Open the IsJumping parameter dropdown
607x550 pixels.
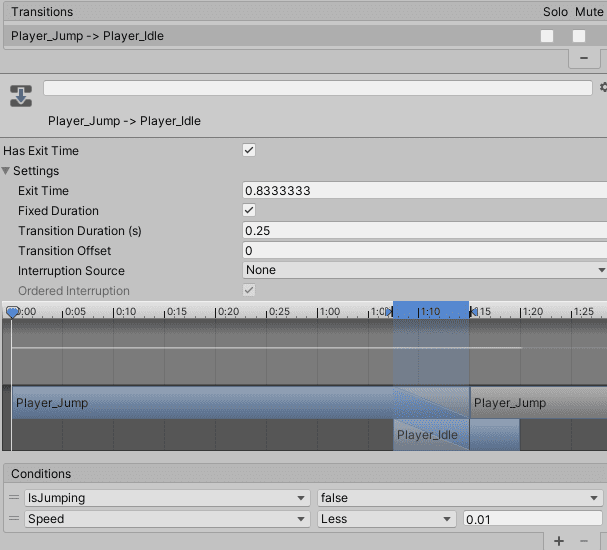point(166,498)
